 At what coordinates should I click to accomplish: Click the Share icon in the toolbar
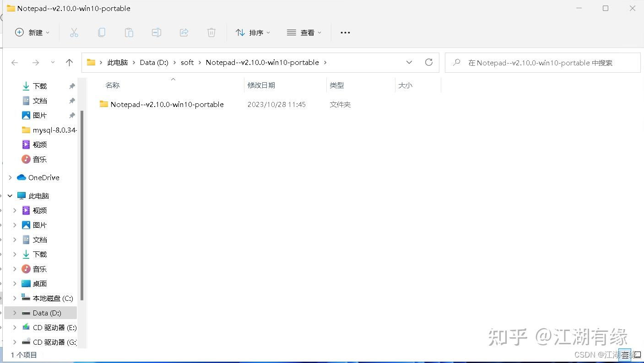pos(184,32)
